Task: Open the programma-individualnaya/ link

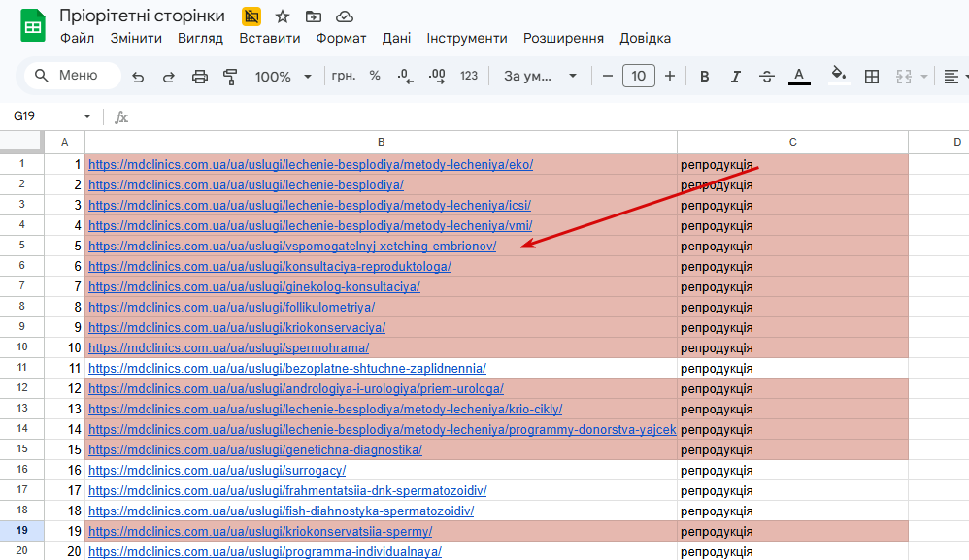Action: pyautogui.click(x=265, y=551)
